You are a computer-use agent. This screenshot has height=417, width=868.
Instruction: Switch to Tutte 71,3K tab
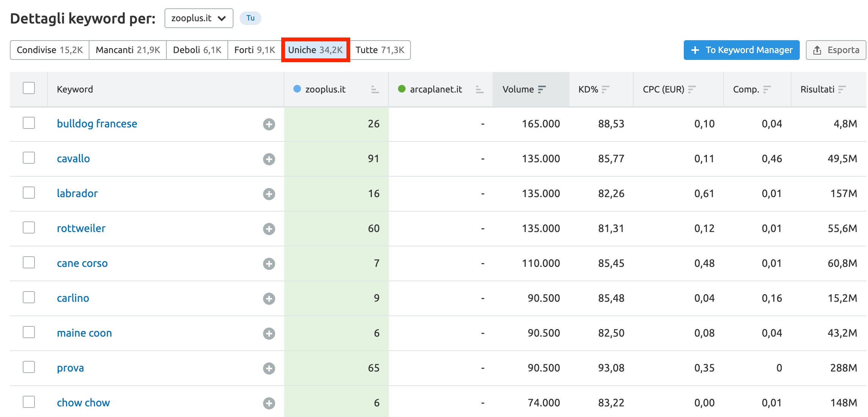(380, 50)
